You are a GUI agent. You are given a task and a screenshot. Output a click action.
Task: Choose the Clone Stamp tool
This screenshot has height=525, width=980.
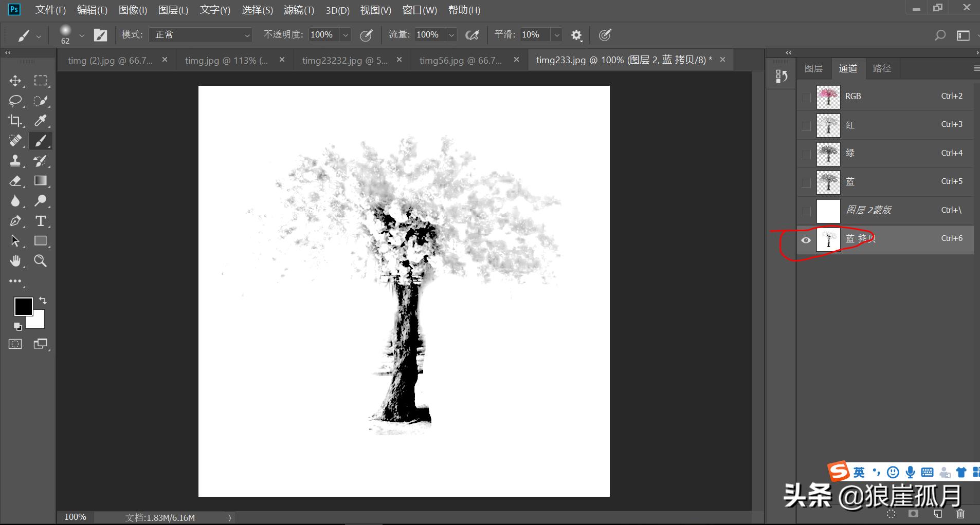tap(15, 161)
